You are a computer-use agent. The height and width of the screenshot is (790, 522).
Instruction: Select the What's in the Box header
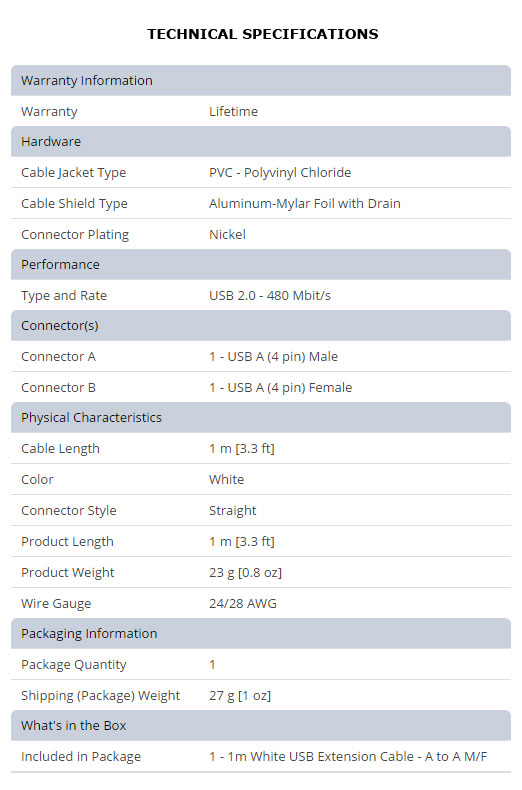tap(261, 726)
